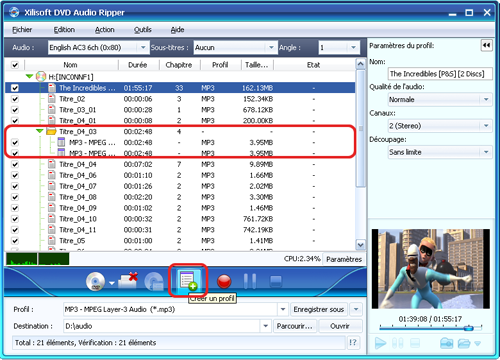
Task: Start ripping with the red record button
Action: pos(224,281)
